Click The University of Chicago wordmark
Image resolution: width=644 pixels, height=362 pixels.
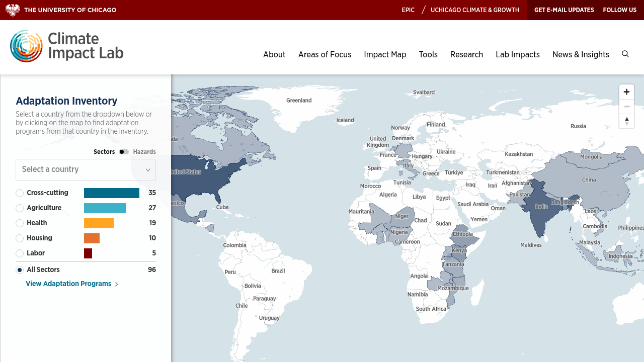coord(70,10)
